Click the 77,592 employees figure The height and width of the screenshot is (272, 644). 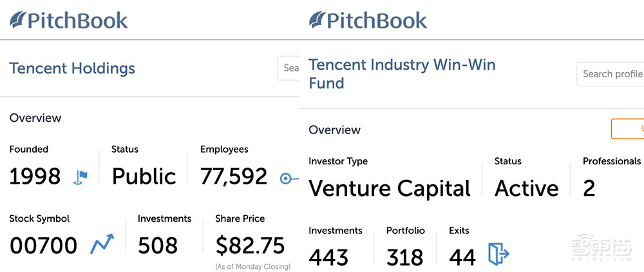click(234, 177)
